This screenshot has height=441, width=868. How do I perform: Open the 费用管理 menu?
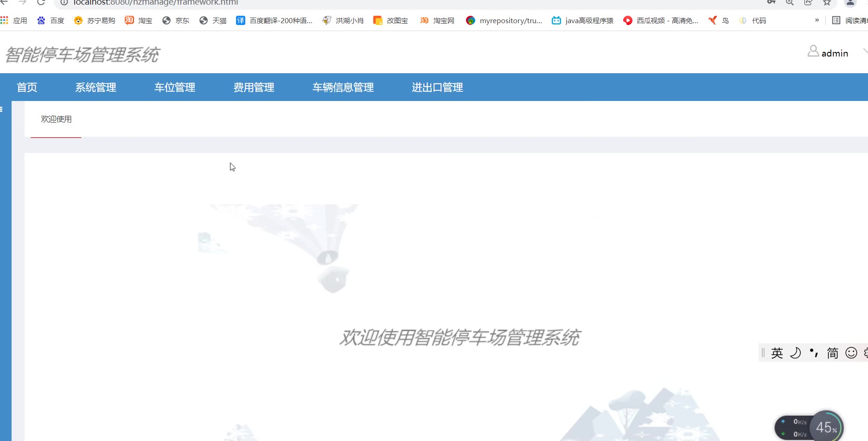(x=254, y=87)
